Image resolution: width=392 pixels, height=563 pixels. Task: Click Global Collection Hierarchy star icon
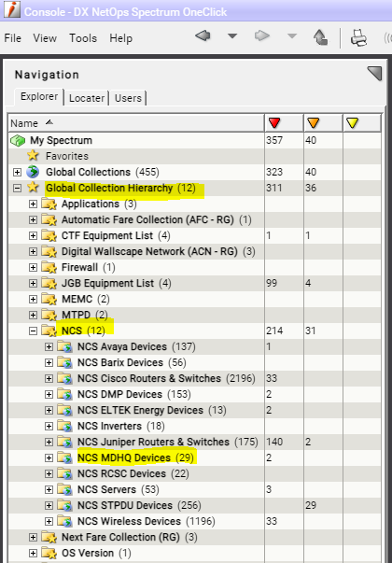pos(33,188)
